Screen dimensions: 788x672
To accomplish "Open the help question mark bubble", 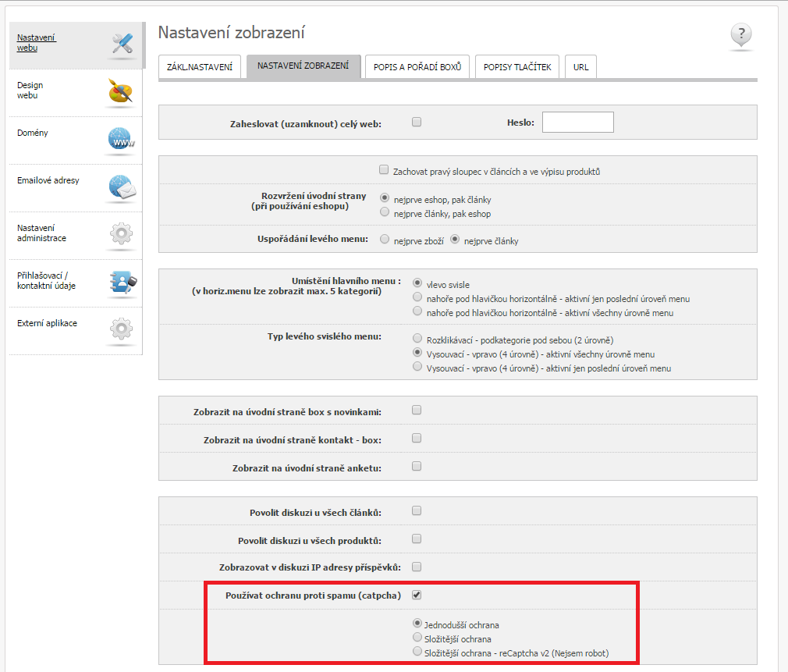I will [x=740, y=36].
